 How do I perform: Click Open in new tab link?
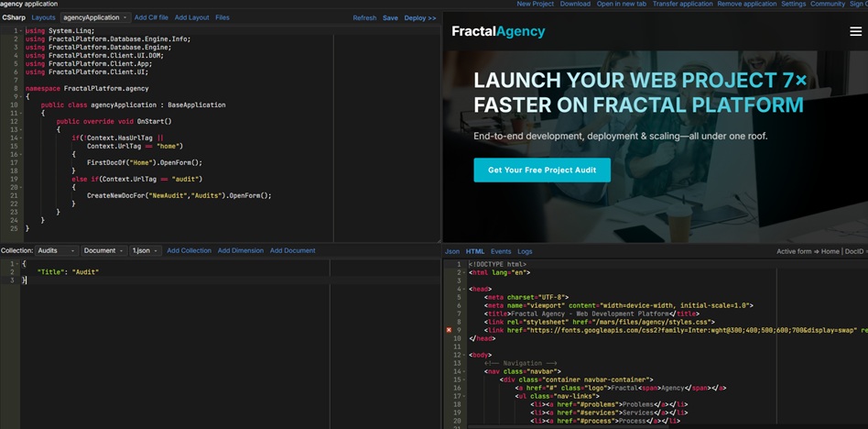[x=621, y=4]
